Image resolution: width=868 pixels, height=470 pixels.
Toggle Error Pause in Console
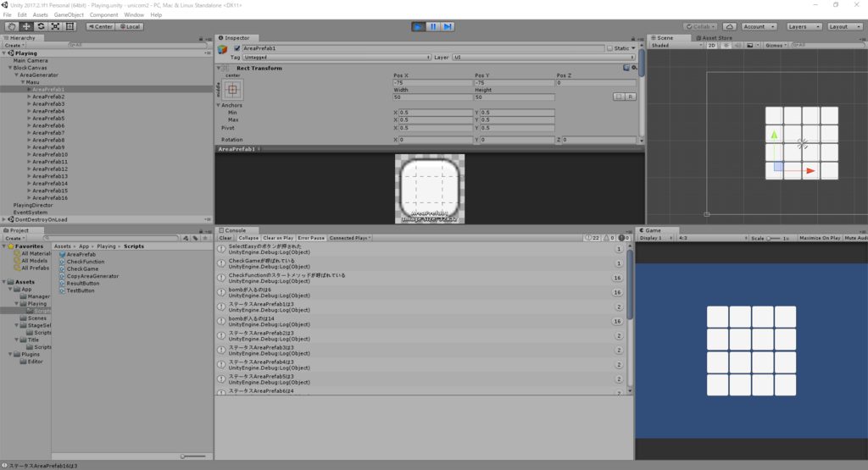point(311,238)
